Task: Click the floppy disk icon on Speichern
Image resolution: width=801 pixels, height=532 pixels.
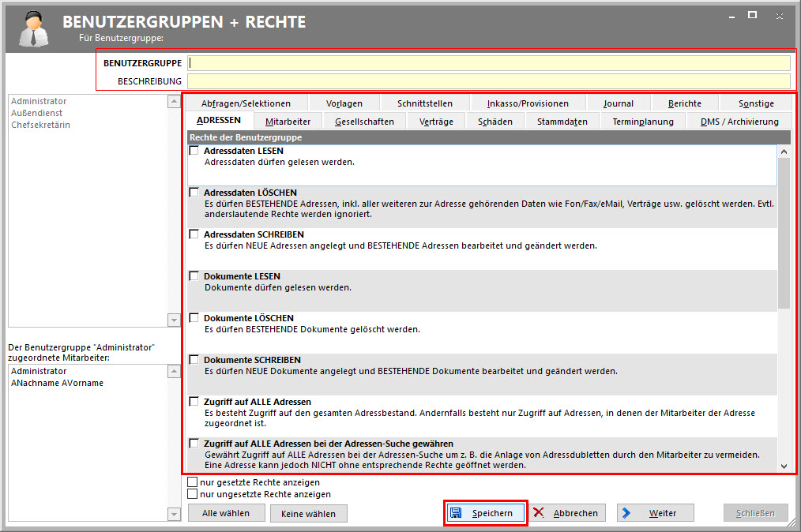Action: coord(457,513)
